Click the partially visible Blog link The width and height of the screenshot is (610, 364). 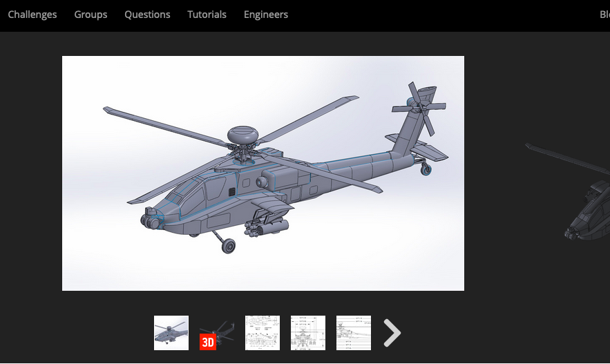pyautogui.click(x=604, y=15)
